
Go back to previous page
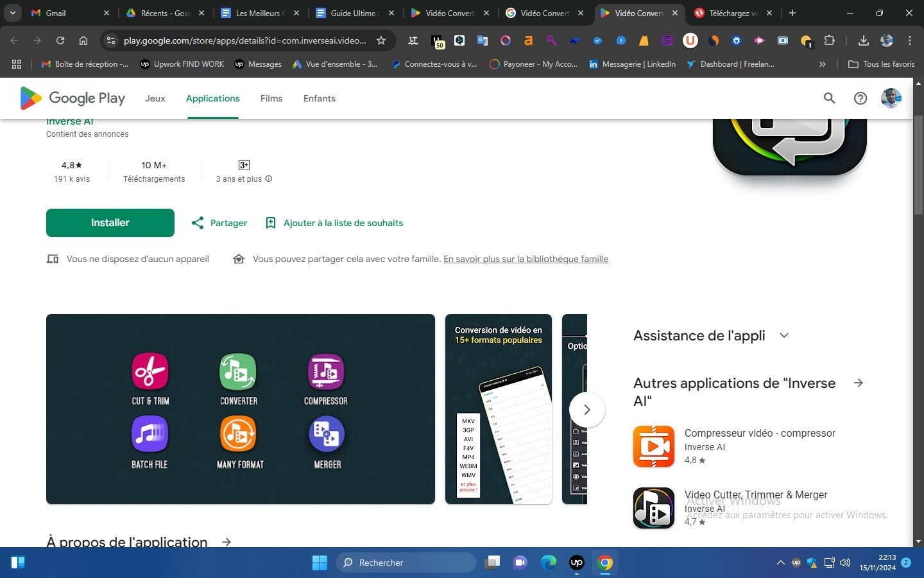click(x=14, y=40)
